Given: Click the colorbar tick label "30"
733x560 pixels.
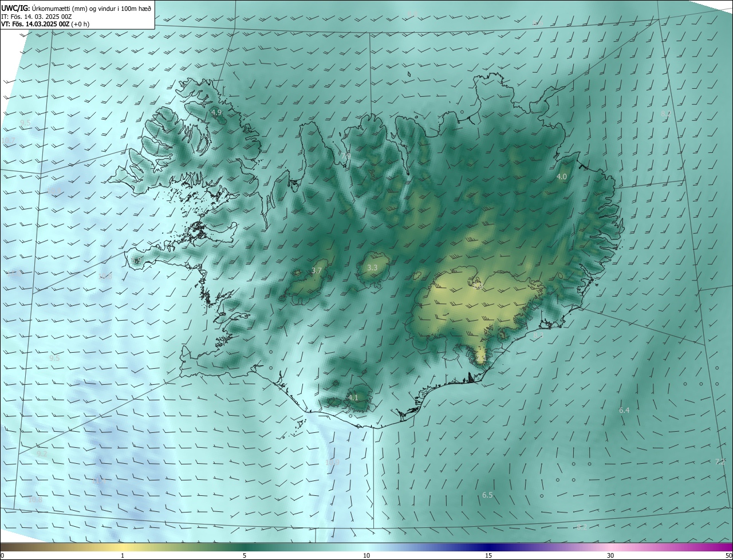Looking at the screenshot, I should [x=610, y=555].
